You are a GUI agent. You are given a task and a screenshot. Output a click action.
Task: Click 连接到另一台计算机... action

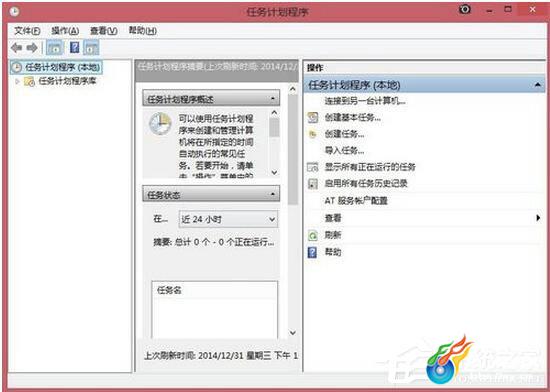click(x=365, y=101)
